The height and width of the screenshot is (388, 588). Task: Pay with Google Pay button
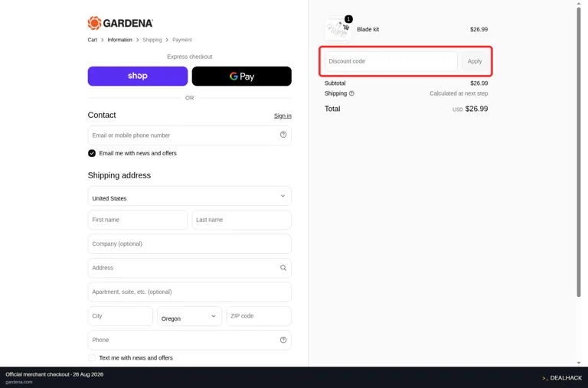click(241, 76)
